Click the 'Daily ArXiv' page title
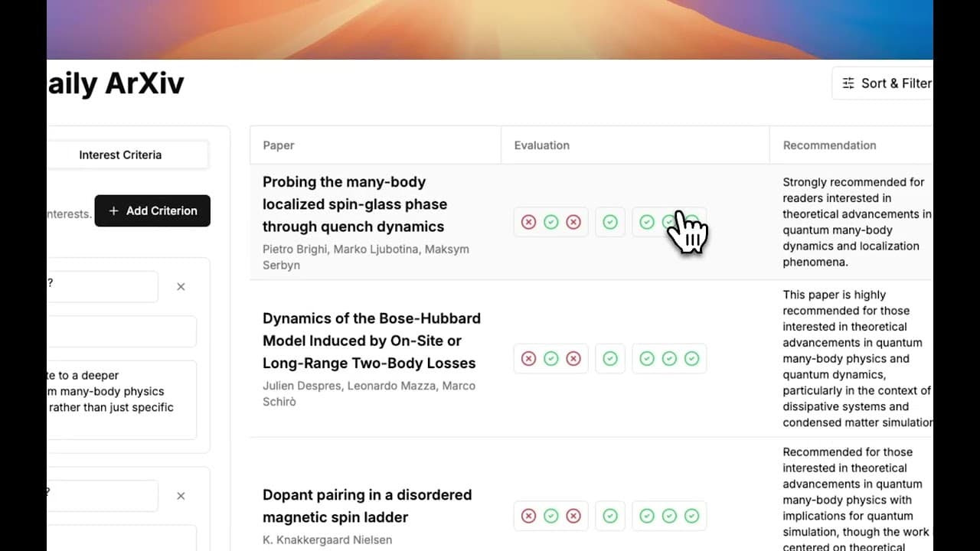 coord(116,83)
